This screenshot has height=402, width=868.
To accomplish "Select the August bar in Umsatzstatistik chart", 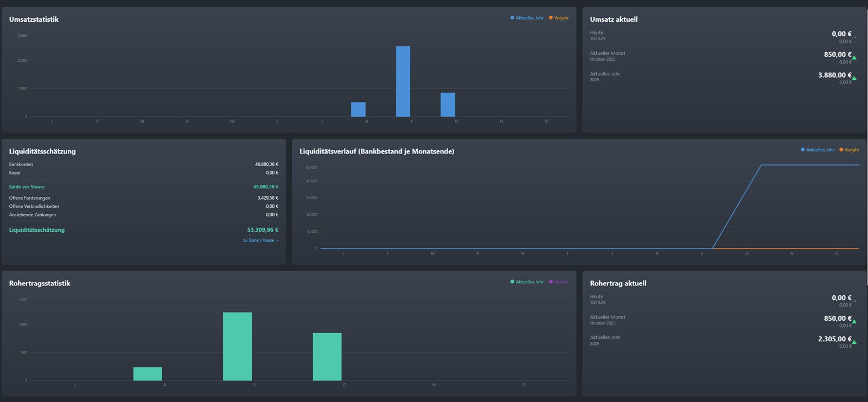I will [358, 109].
